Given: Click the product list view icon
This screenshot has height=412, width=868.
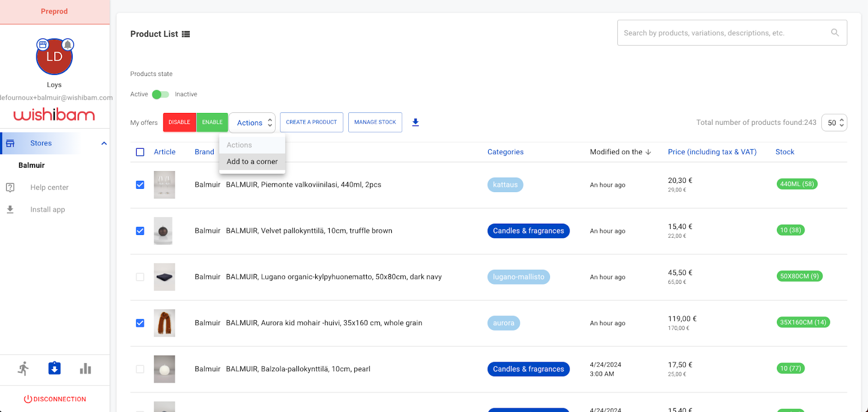Looking at the screenshot, I should (186, 34).
